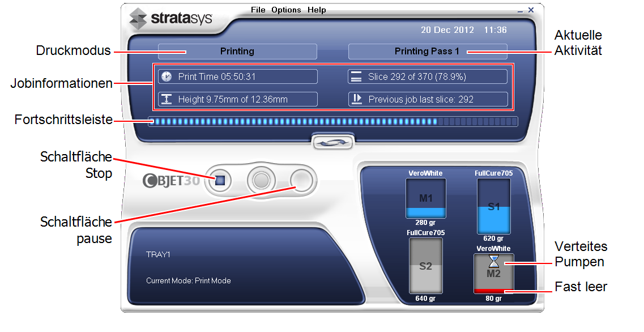The height and width of the screenshot is (332, 644).
Task: Close the Stratasys window
Action: coord(531,10)
